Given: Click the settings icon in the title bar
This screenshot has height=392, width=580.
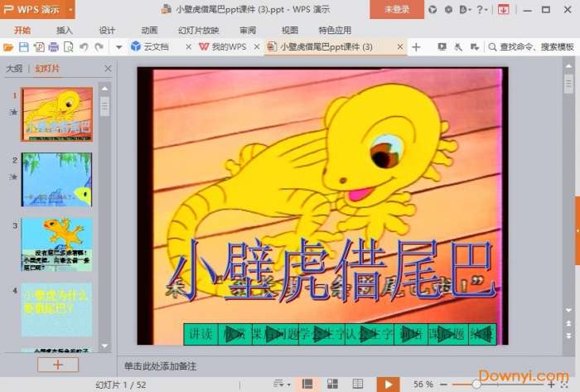Looking at the screenshot, I should point(448,10).
